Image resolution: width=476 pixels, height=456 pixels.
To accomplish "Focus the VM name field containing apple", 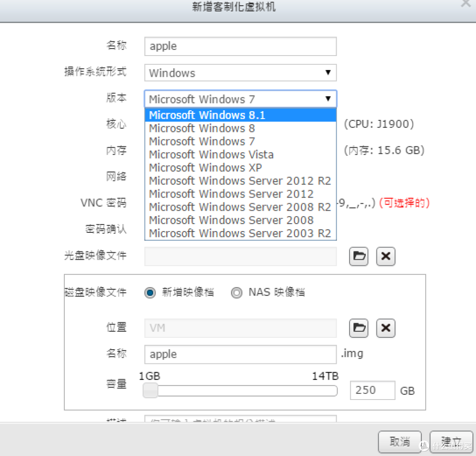I will [241, 46].
